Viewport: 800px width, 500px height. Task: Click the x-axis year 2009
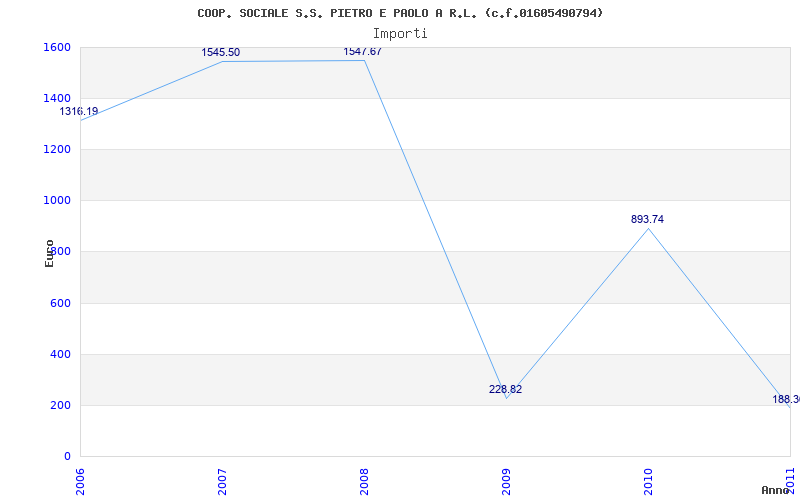(506, 483)
